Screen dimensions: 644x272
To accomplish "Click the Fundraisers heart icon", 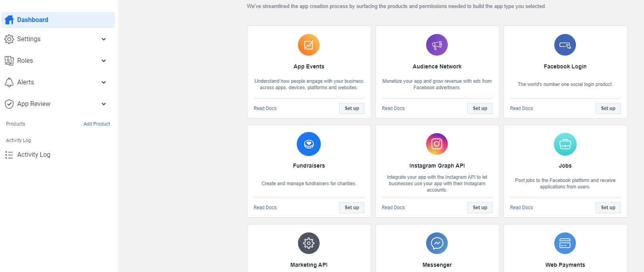I will click(x=308, y=144).
